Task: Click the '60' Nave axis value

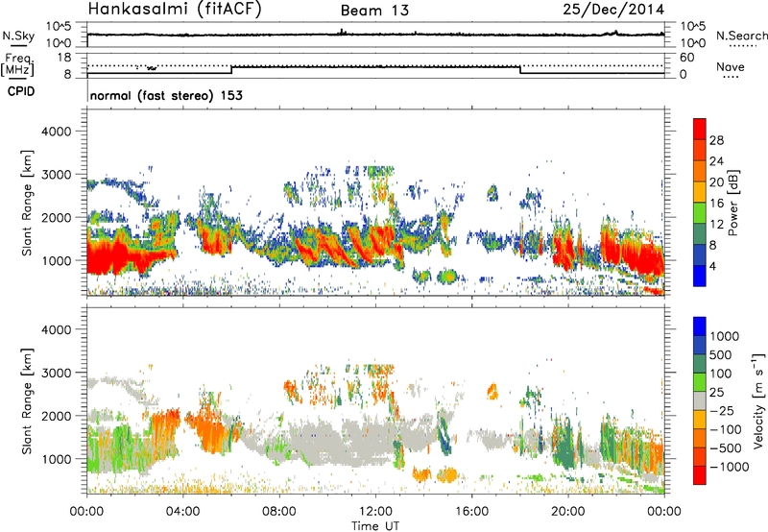Action: (686, 58)
